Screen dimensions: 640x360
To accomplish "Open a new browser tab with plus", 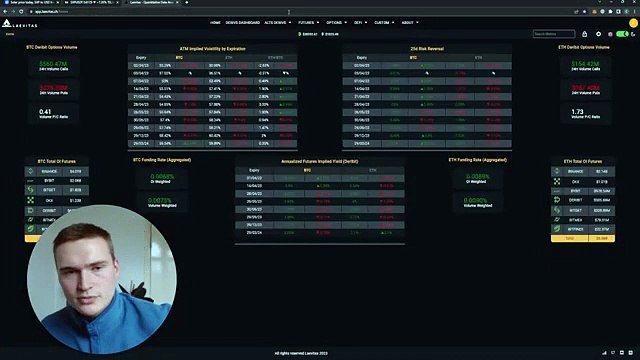I will pyautogui.click(x=187, y=2).
